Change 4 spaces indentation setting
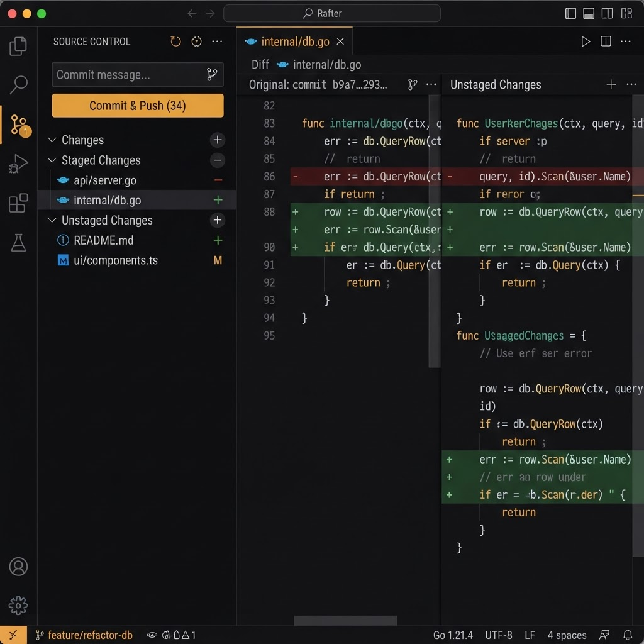 [567, 635]
